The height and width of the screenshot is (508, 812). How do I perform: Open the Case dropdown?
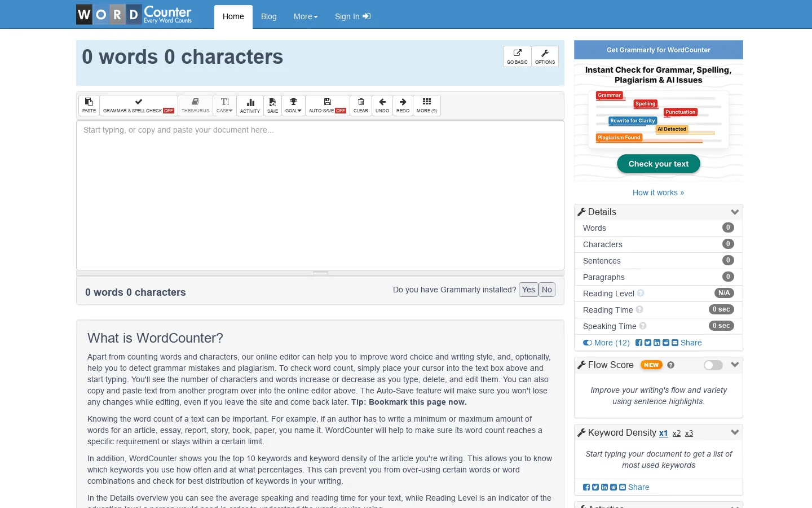coord(224,105)
